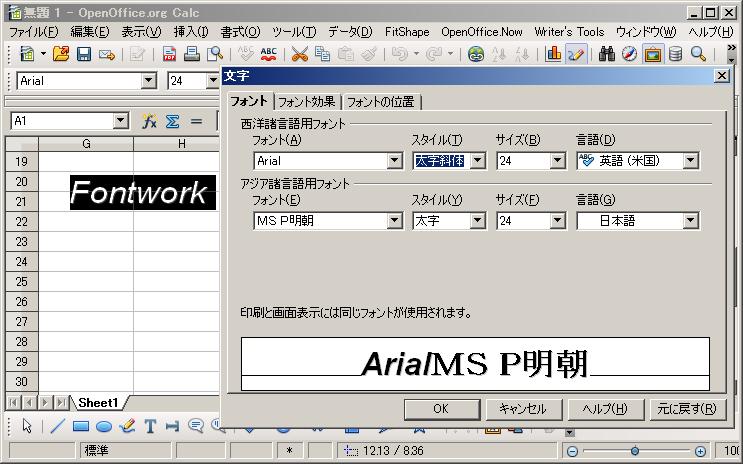Expand Western size (B) 24 dropdown
The height and width of the screenshot is (464, 743).
click(x=558, y=161)
